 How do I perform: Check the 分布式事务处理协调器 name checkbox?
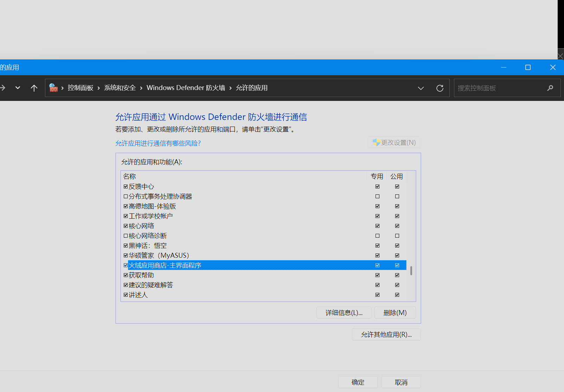click(x=126, y=197)
